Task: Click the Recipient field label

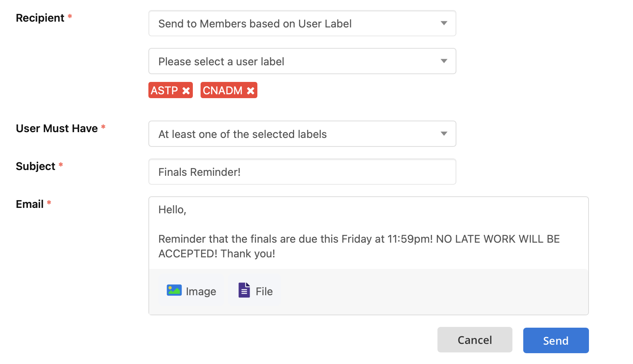Action: [x=40, y=18]
